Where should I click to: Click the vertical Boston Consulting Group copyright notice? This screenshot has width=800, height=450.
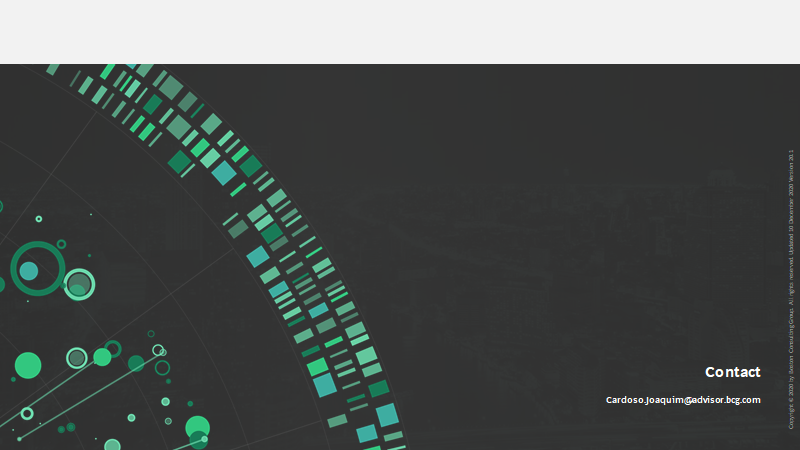point(791,289)
